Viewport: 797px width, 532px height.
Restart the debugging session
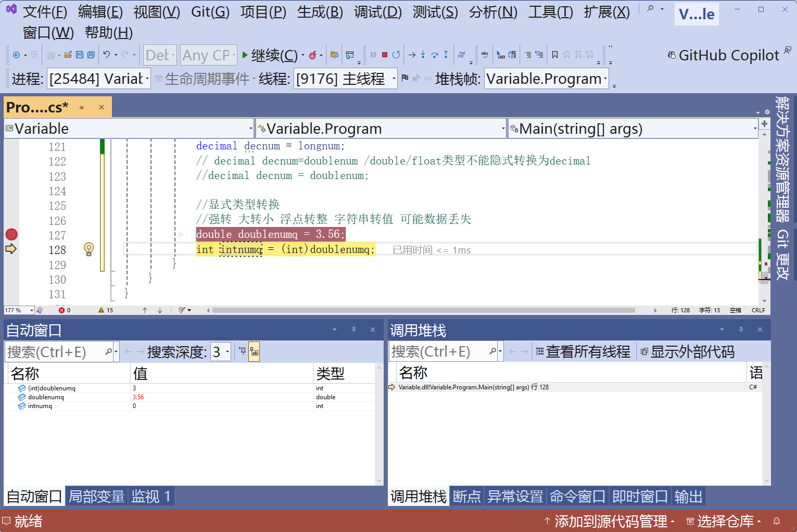point(396,55)
